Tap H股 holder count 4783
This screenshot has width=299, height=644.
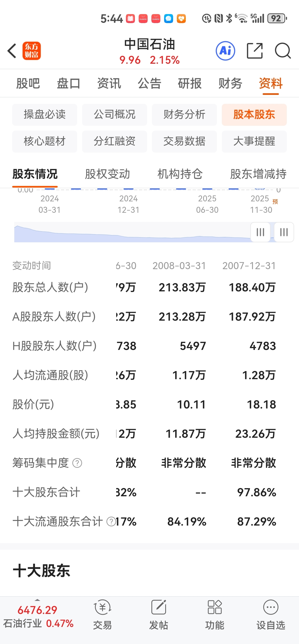click(263, 346)
